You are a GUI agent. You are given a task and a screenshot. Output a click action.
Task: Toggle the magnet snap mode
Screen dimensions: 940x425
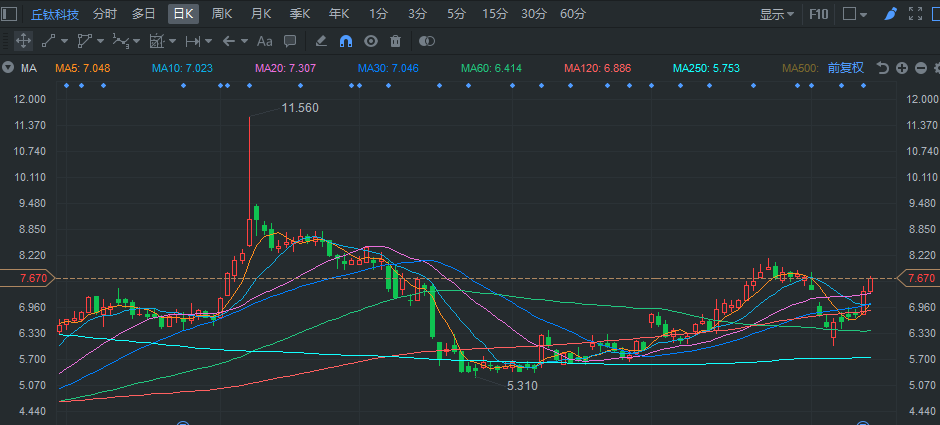click(x=346, y=41)
